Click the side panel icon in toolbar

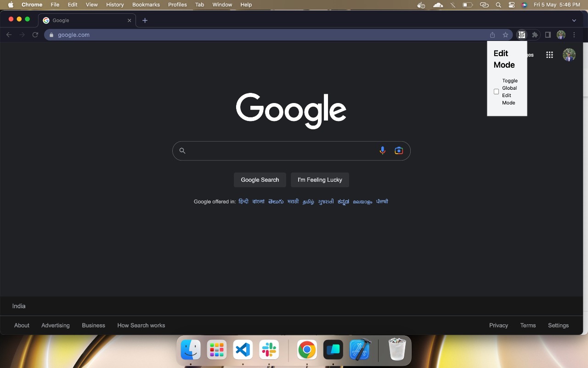pos(548,34)
